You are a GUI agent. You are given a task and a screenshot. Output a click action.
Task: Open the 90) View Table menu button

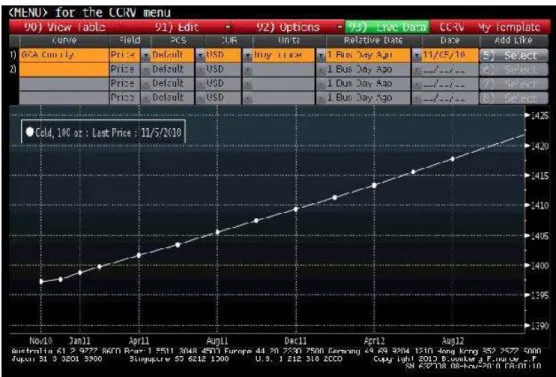(x=65, y=27)
